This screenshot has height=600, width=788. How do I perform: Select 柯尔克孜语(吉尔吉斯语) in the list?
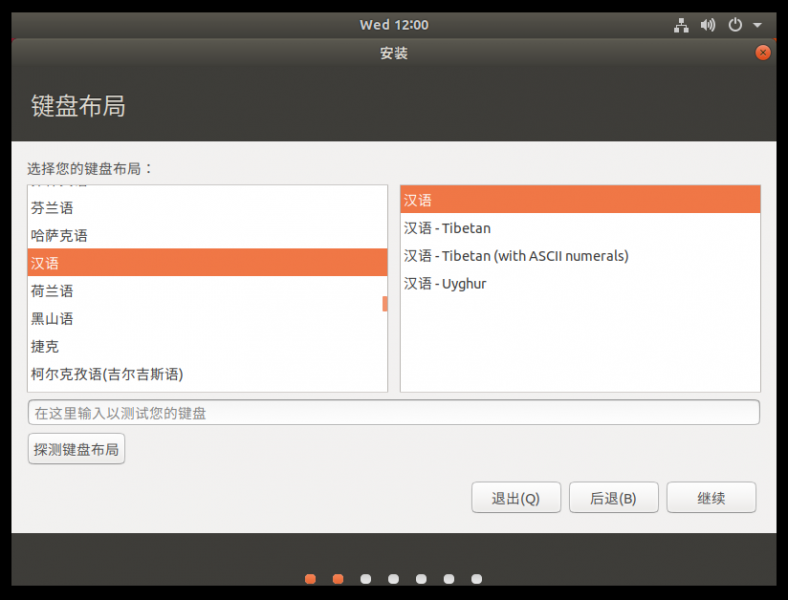coord(107,374)
